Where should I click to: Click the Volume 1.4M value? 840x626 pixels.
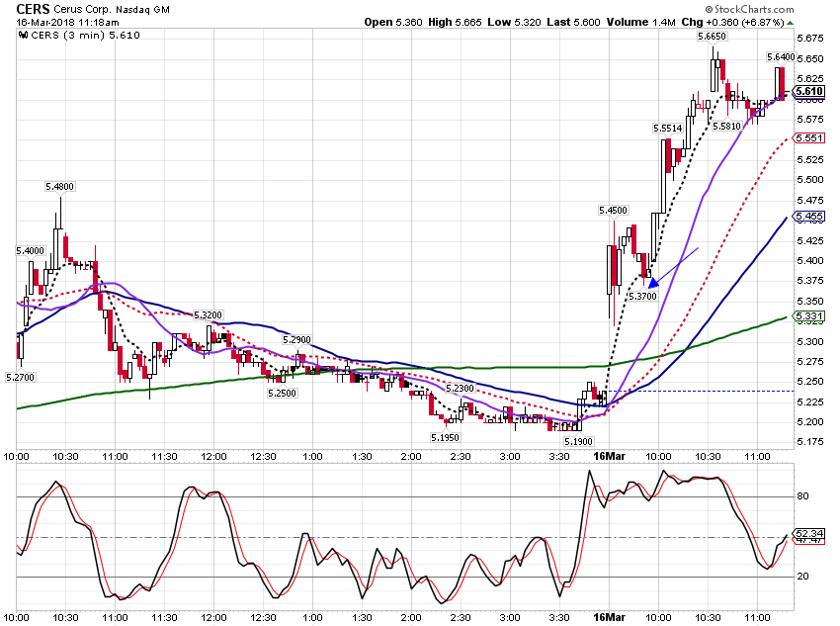point(641,22)
